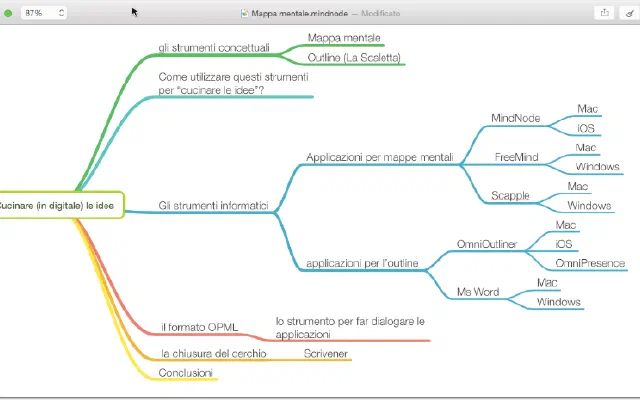Click the zoom percentage stepper arrows

click(61, 13)
